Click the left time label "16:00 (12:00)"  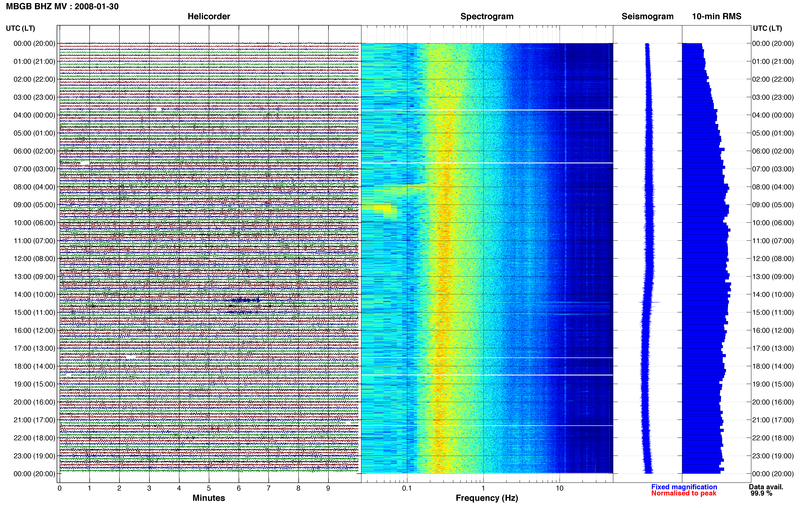point(34,331)
